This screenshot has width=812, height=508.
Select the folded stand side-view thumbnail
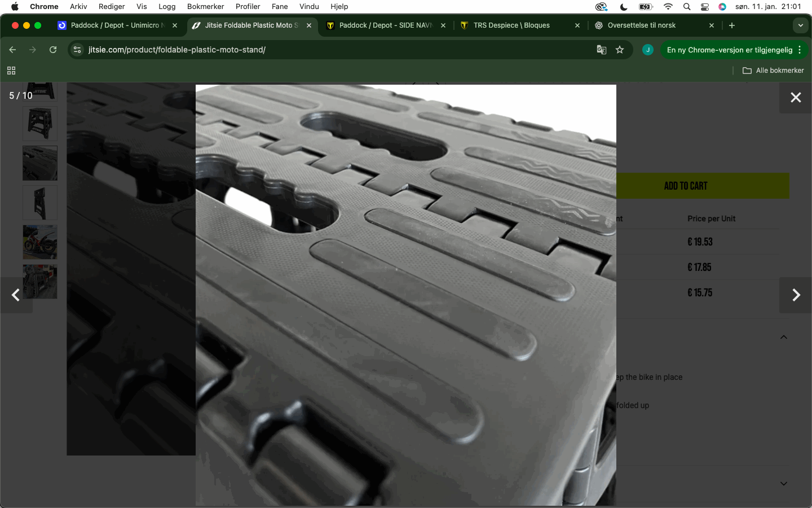pyautogui.click(x=40, y=203)
